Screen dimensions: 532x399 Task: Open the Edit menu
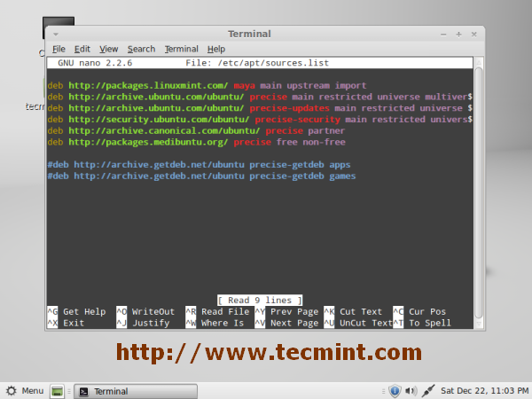point(82,49)
